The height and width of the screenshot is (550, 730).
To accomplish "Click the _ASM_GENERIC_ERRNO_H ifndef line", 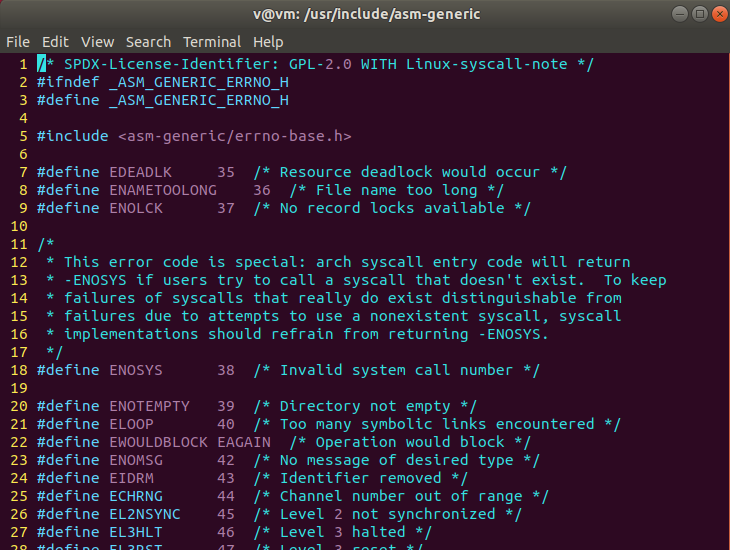I will (x=163, y=82).
